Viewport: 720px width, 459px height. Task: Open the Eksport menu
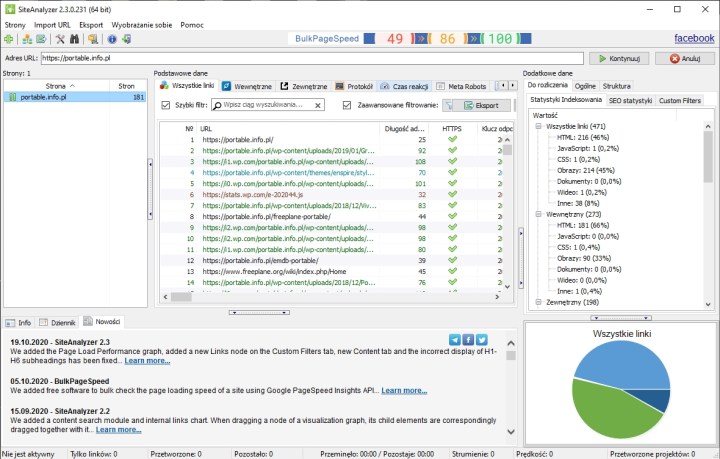[91, 25]
